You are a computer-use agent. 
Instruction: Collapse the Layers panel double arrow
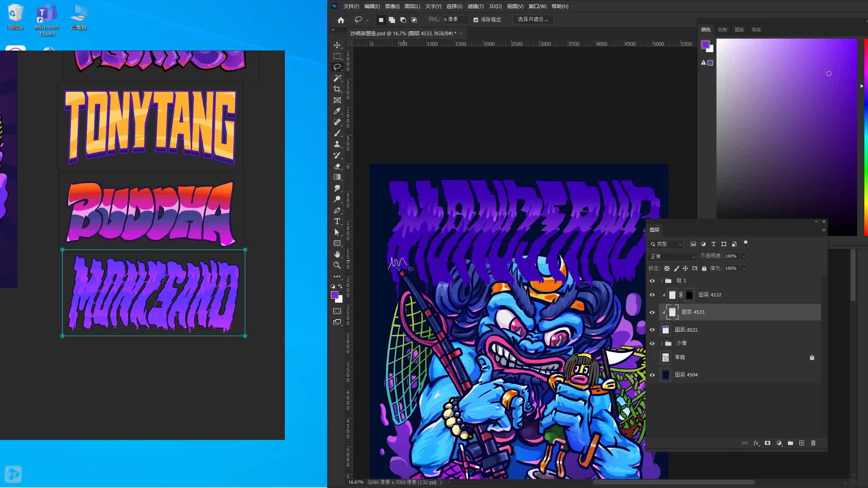[816, 221]
